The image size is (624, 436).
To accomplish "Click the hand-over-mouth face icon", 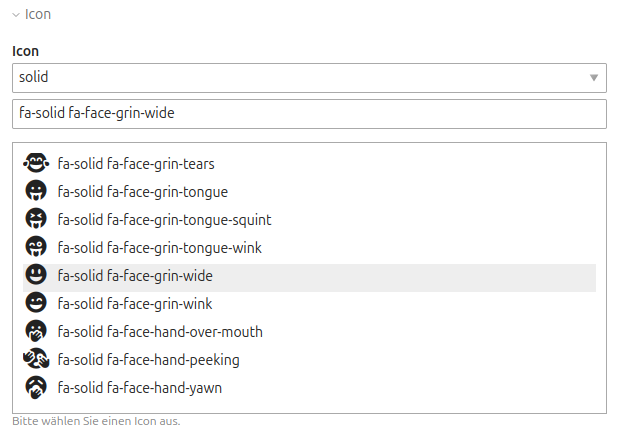I will coord(36,331).
